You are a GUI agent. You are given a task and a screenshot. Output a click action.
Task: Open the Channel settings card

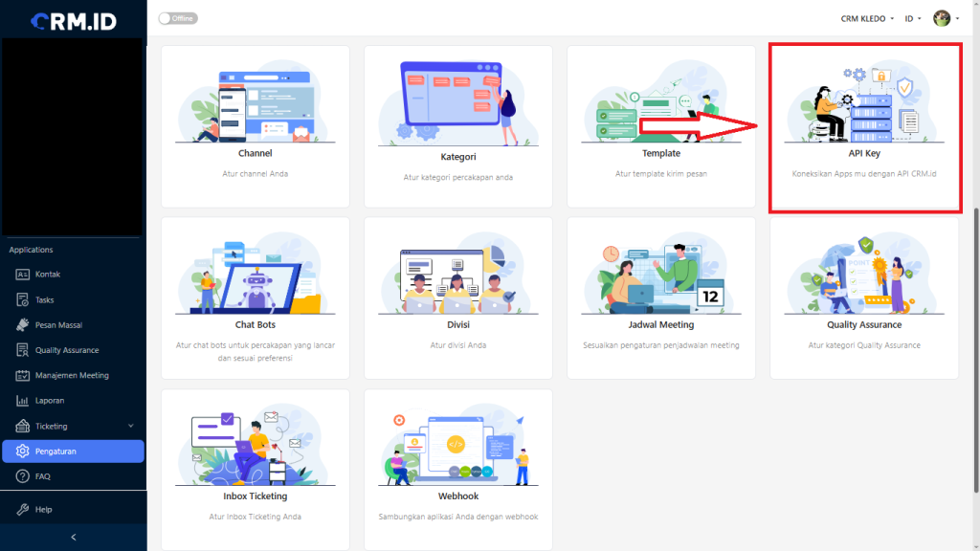[255, 127]
